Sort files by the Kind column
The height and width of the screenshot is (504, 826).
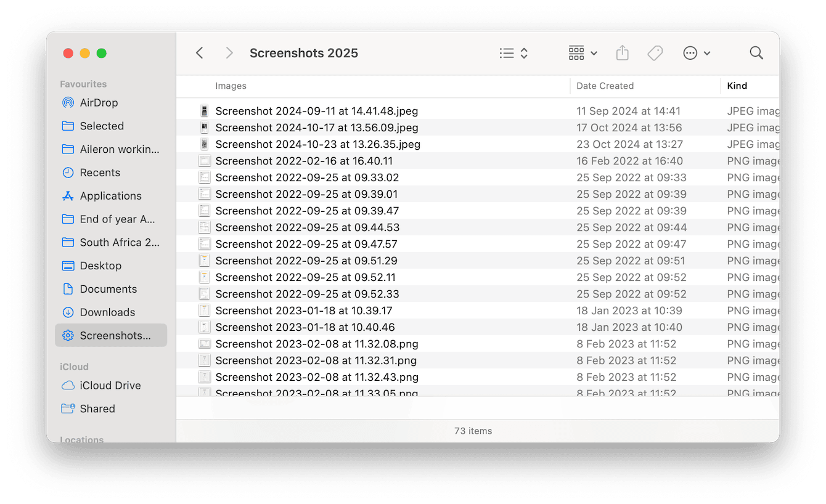737,86
